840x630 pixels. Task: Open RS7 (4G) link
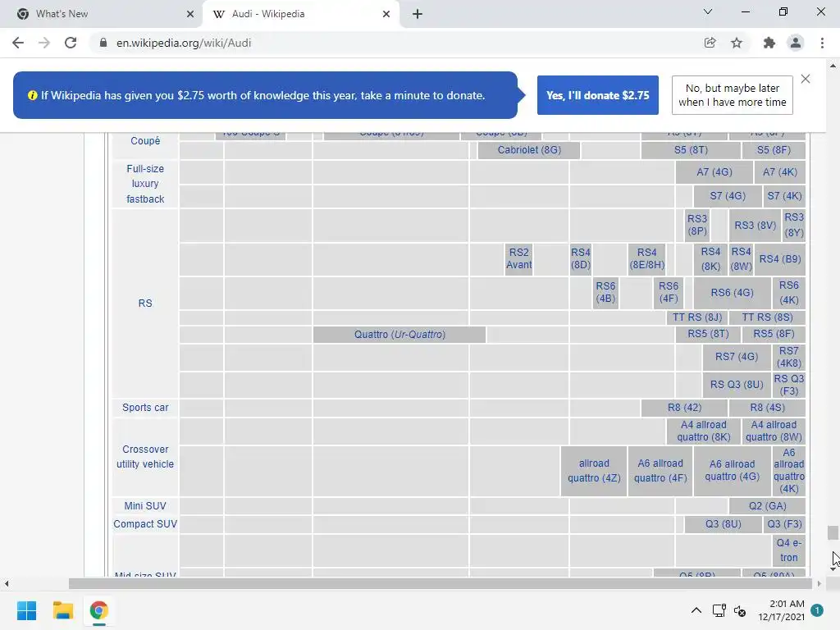[x=737, y=357]
